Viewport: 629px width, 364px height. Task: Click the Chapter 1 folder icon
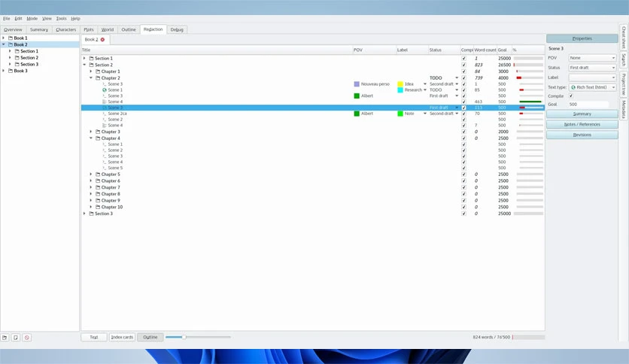[98, 71]
